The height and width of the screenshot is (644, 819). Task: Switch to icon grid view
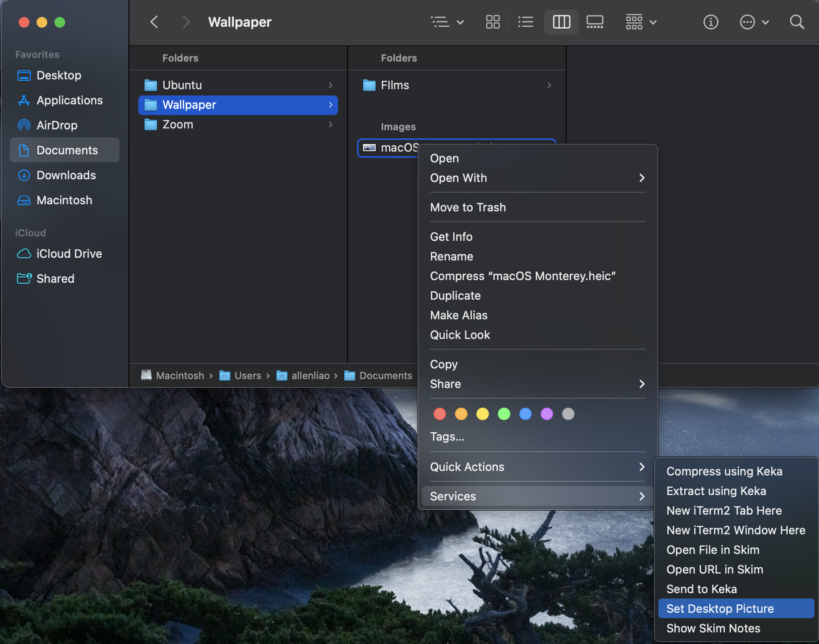492,21
